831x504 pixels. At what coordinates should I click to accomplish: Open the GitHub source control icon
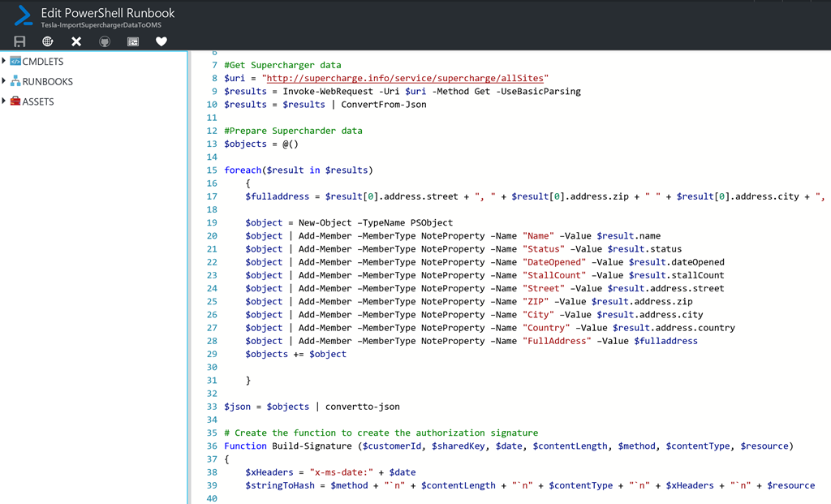[x=105, y=41]
